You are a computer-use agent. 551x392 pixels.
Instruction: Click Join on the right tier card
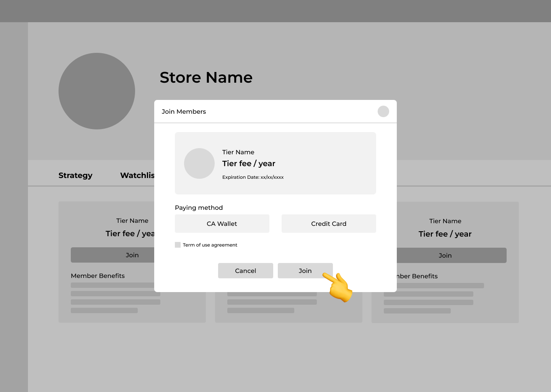(445, 255)
